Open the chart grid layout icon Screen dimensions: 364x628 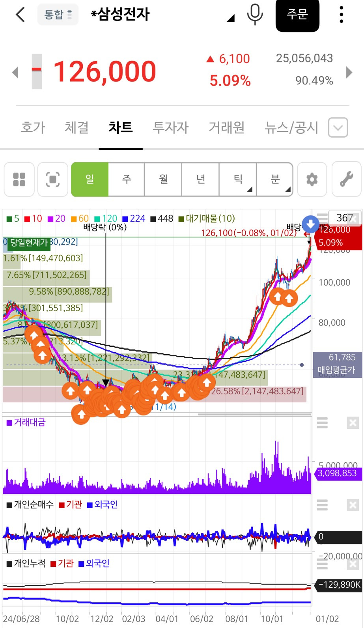19,179
